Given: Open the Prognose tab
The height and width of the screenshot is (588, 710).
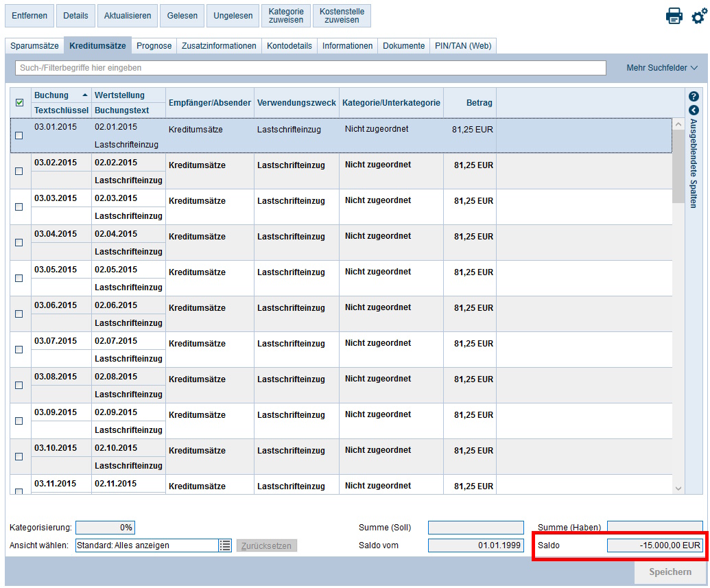Looking at the screenshot, I should (x=154, y=46).
